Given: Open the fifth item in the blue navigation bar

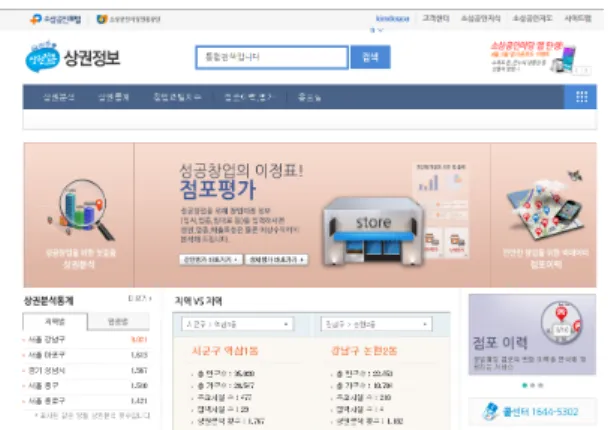Looking at the screenshot, I should [x=309, y=97].
